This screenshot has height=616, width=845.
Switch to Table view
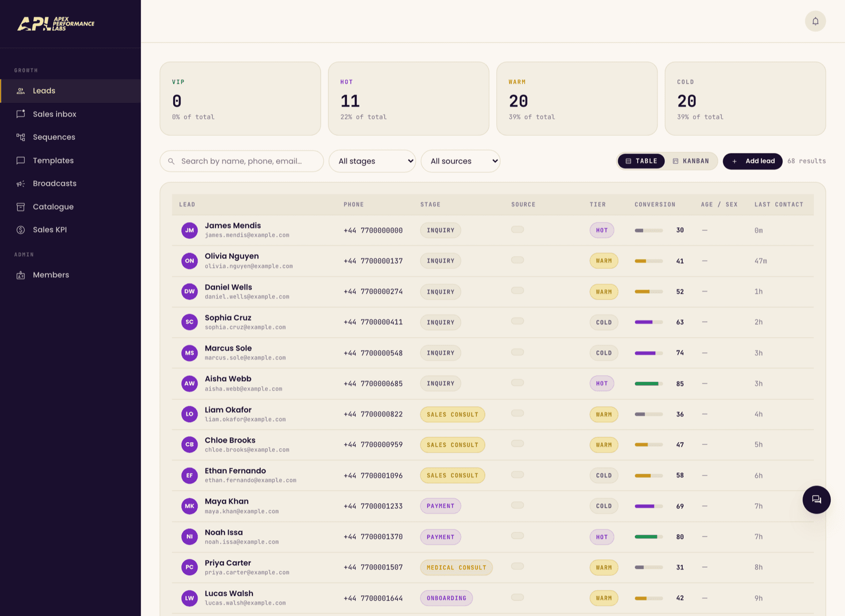pos(642,161)
